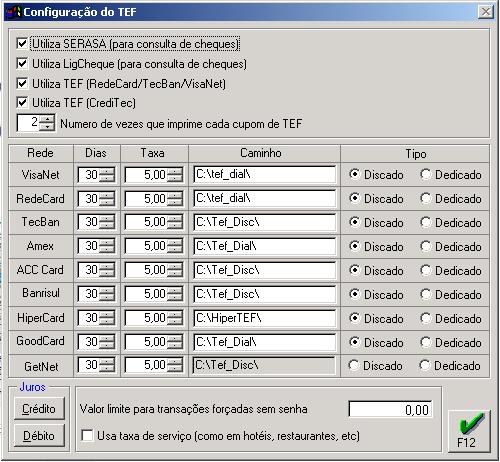Click Banrisul Caminho path field
This screenshot has width=500, height=462.
(x=264, y=294)
